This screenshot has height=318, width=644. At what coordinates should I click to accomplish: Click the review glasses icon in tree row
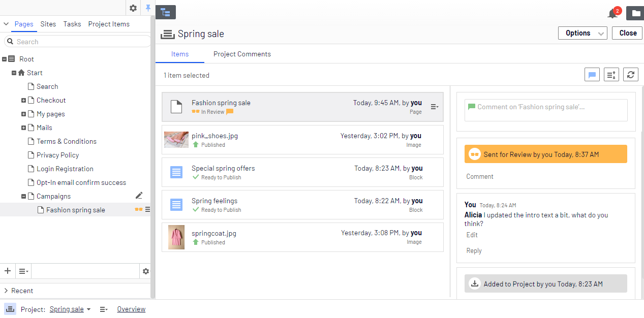[x=138, y=209]
